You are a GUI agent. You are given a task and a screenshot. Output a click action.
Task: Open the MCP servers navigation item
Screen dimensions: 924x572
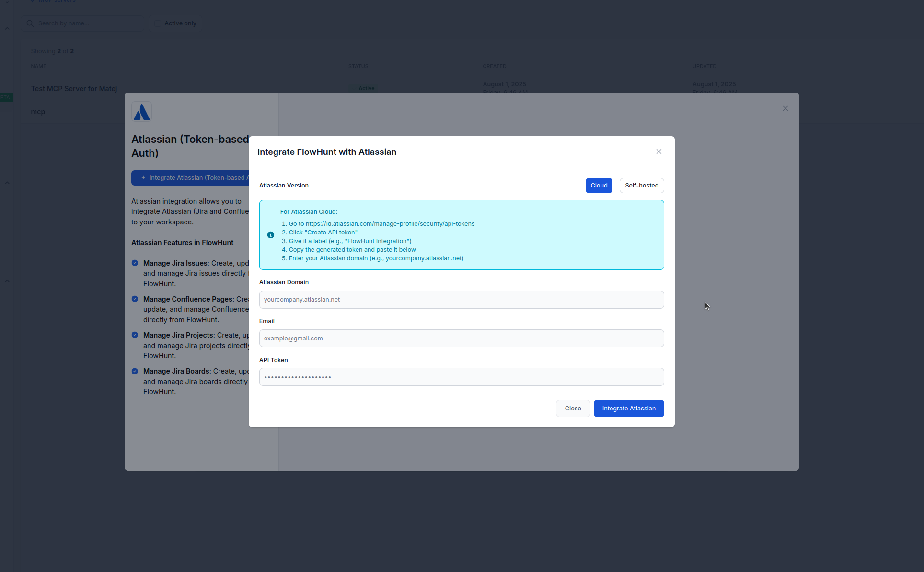coord(55,1)
